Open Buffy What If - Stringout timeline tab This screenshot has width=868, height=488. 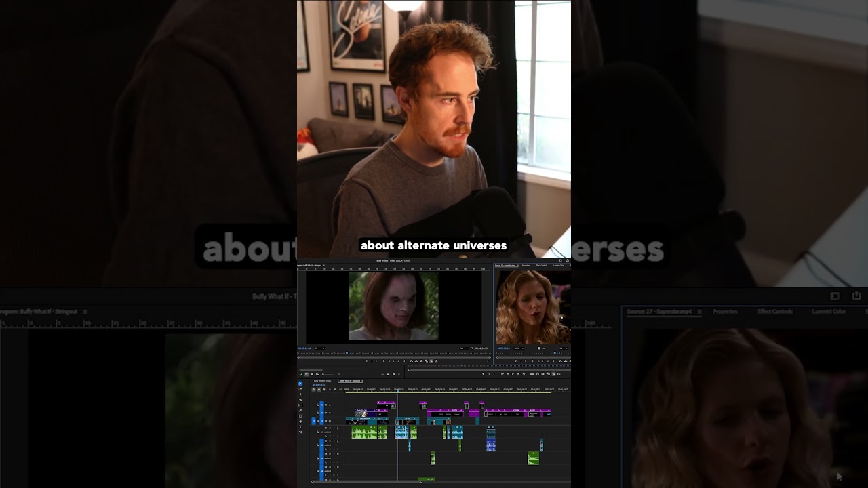coord(350,381)
